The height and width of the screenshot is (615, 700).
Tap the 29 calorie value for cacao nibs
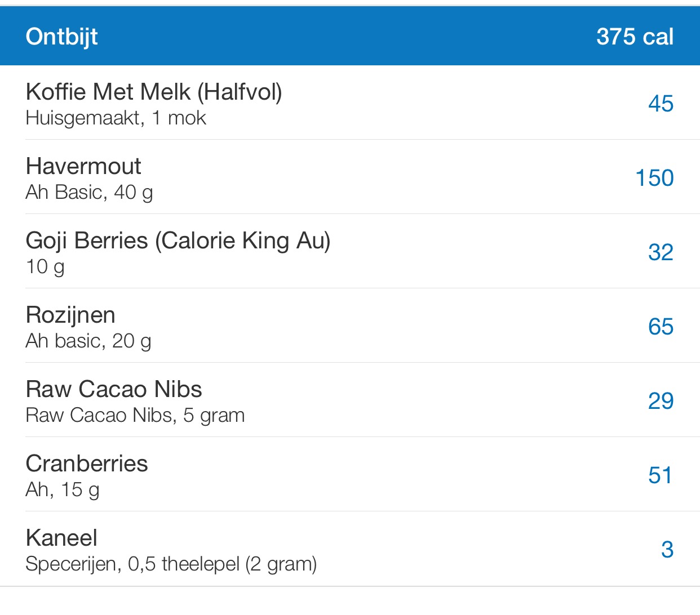pyautogui.click(x=661, y=401)
